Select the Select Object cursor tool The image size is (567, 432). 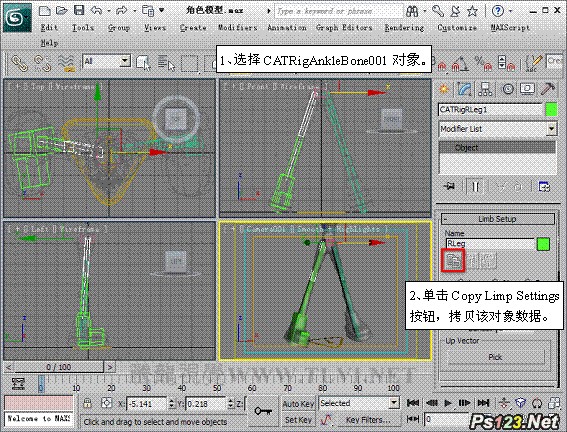coord(144,63)
